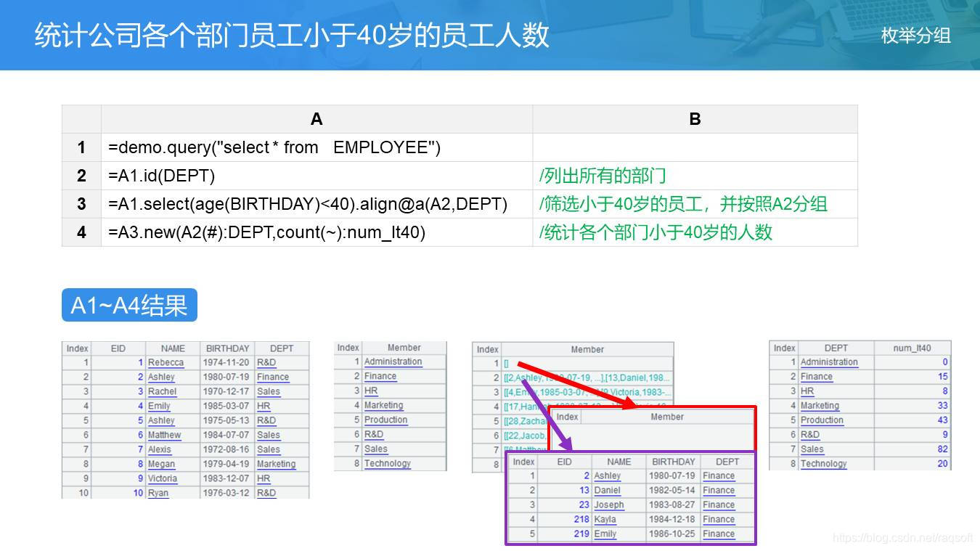
Task: Click the 'A1~A4结果' label
Action: coord(129,306)
